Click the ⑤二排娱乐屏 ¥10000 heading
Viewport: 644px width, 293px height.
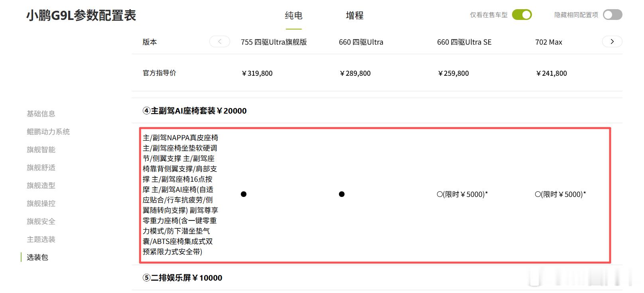182,278
